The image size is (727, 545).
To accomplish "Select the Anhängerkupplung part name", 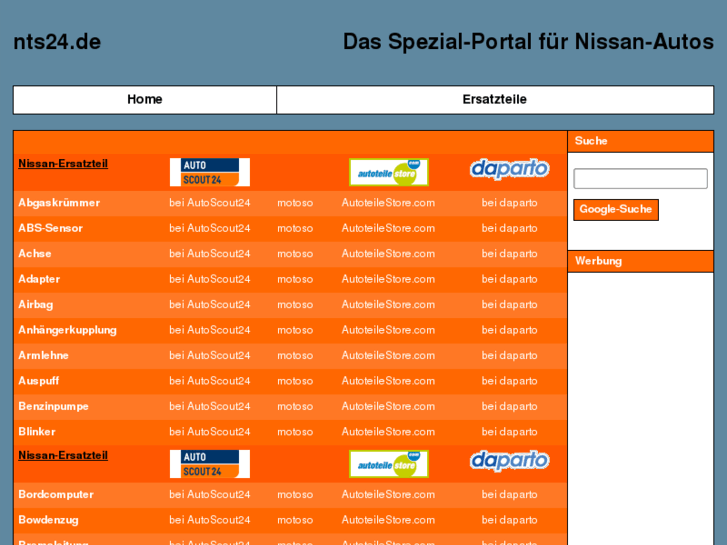I will click(x=68, y=330).
